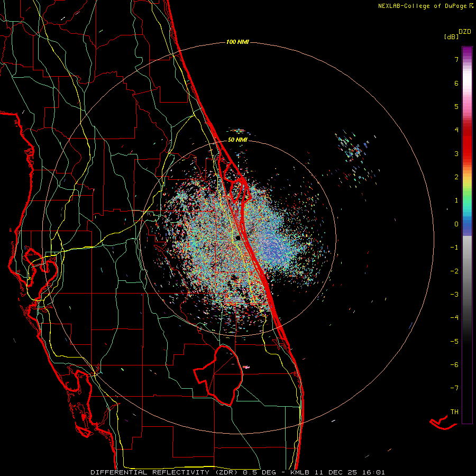The height and width of the screenshot is (476, 476).
Task: Click the scale label 2
Action: pyautogui.click(x=456, y=177)
